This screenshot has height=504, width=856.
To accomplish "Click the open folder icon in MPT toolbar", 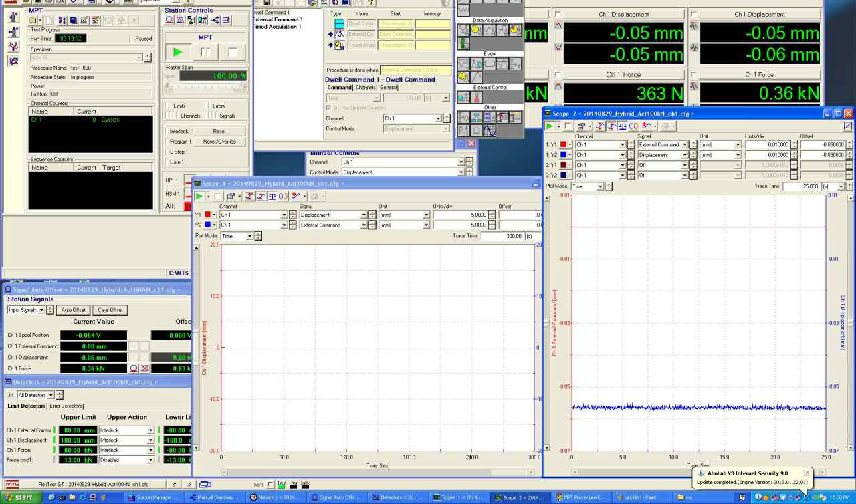I will (33, 21).
